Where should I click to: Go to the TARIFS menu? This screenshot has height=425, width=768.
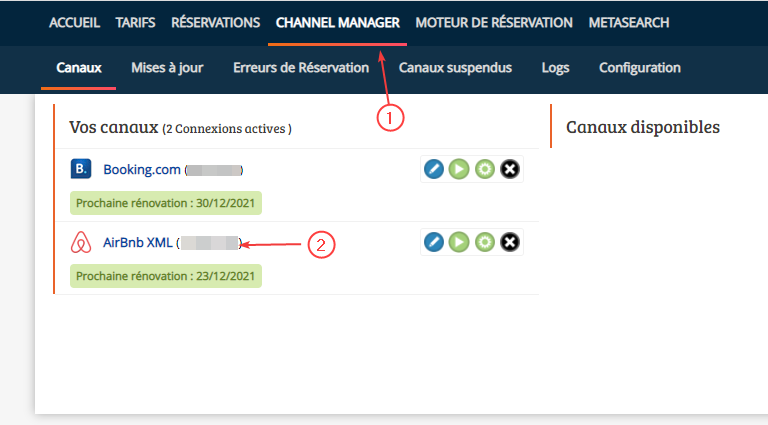(135, 22)
